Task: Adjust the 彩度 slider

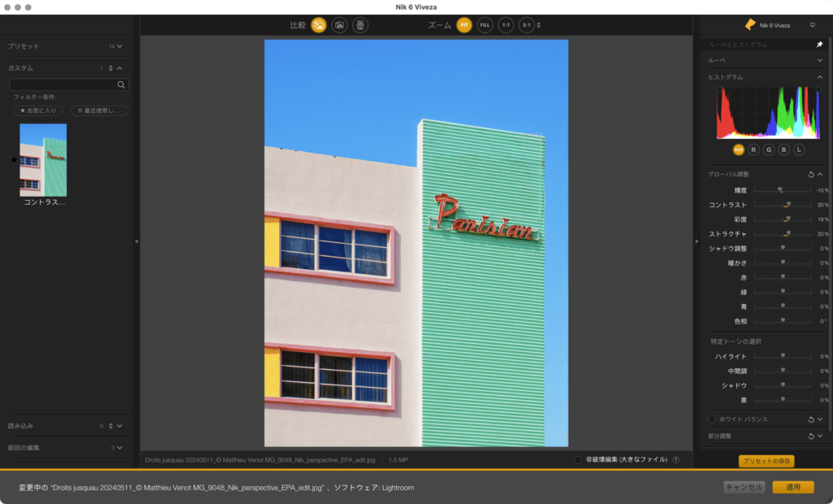Action: pyautogui.click(x=783, y=219)
